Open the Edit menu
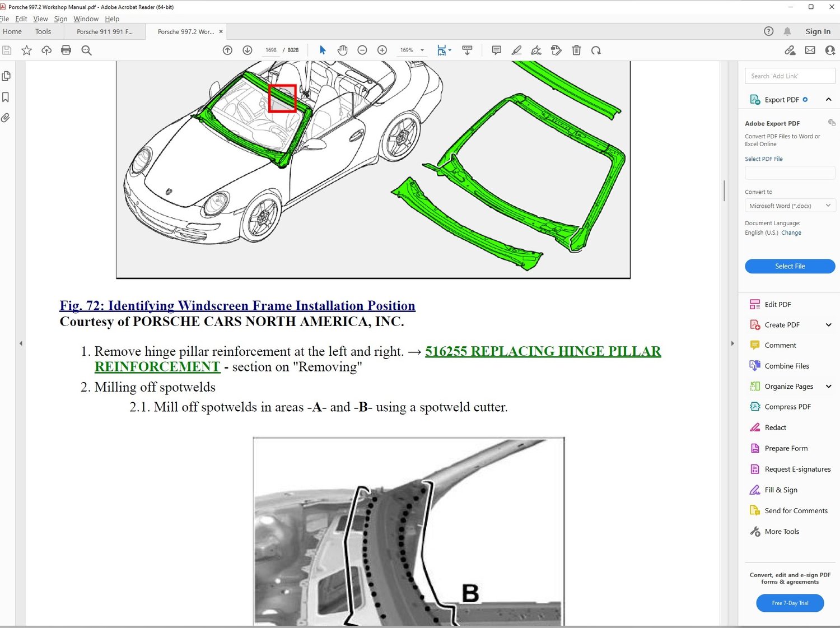 coord(21,19)
